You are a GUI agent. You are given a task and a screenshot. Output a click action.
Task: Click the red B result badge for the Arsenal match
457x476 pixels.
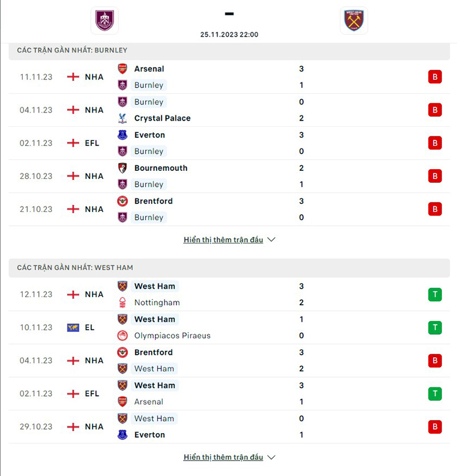pyautogui.click(x=435, y=77)
